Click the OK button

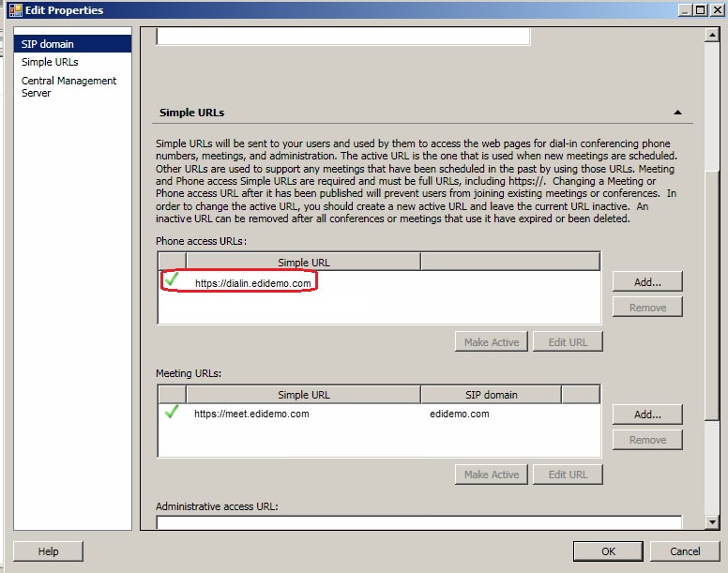(608, 551)
